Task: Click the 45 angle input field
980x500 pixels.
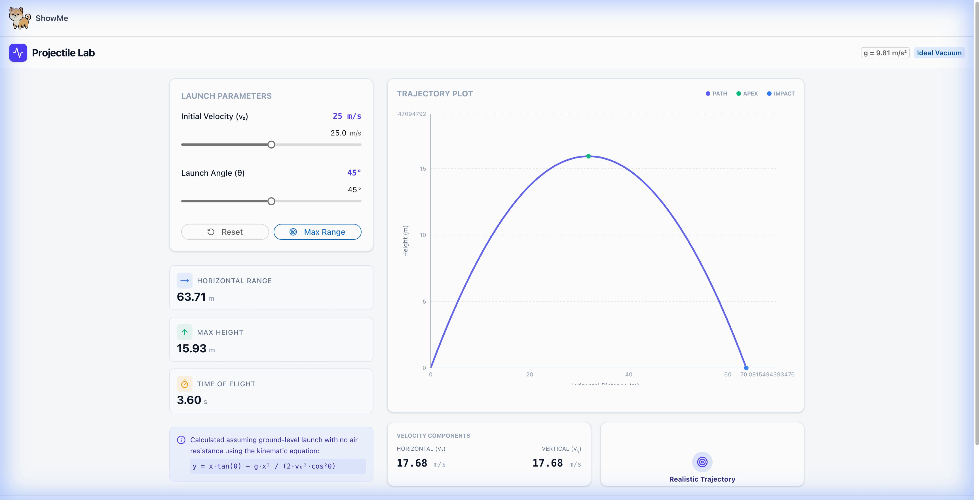Action: [x=352, y=190]
